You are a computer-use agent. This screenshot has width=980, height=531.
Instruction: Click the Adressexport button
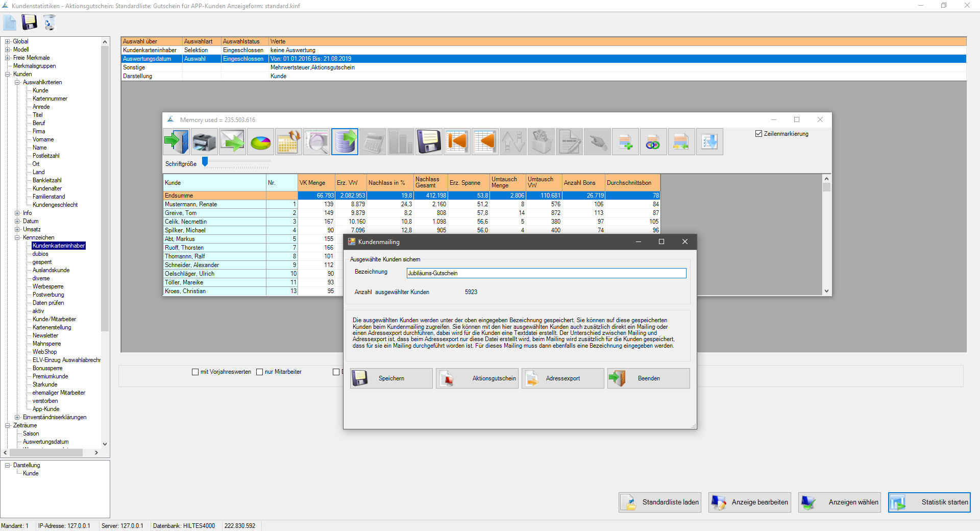click(x=562, y=378)
